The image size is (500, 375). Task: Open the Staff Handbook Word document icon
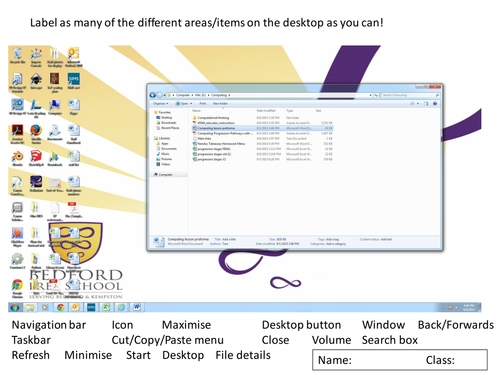[x=74, y=133]
